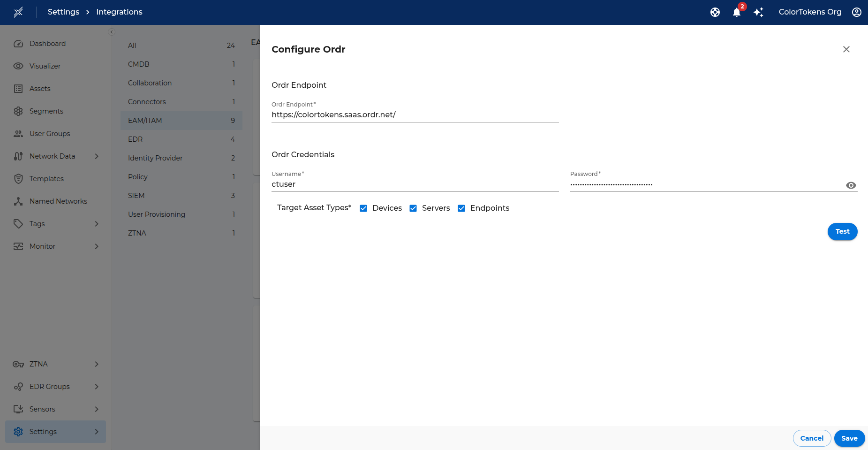Expand the Monitor sidebar section

coord(97,246)
